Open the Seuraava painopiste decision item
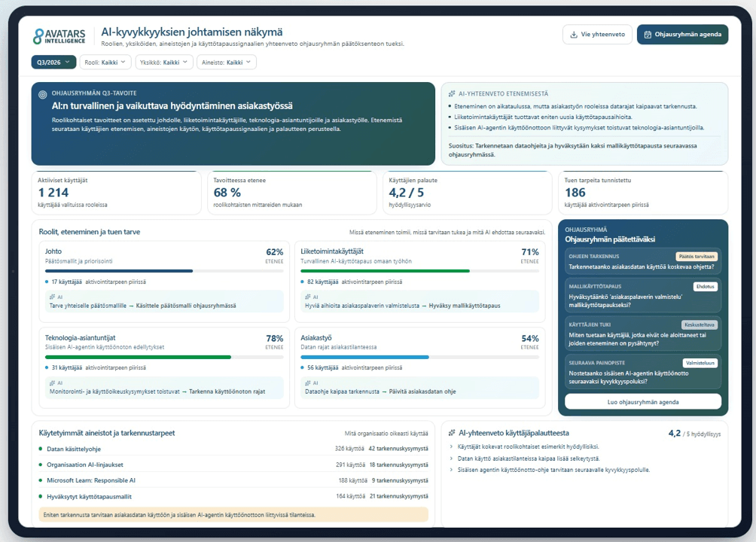The image size is (756, 542). (643, 372)
